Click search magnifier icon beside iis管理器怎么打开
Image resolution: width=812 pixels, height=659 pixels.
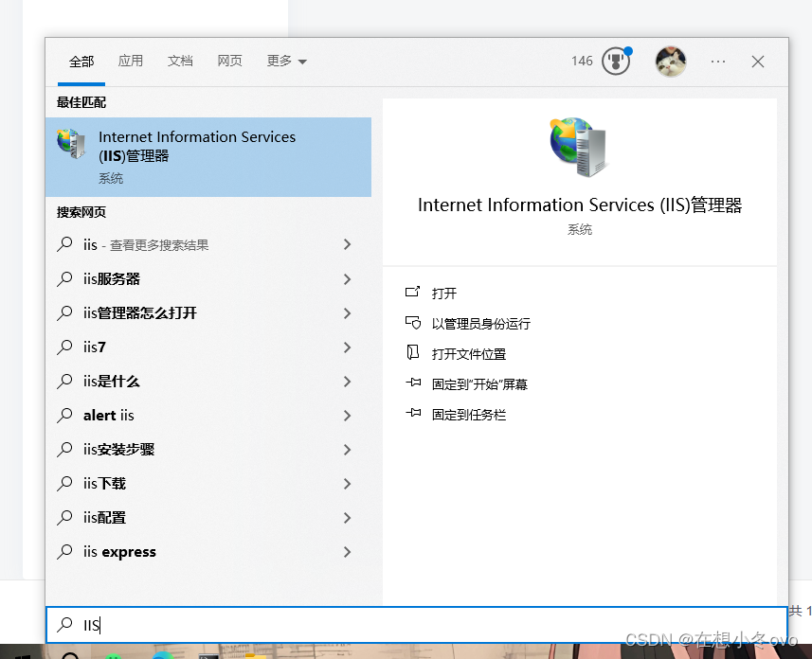click(64, 312)
